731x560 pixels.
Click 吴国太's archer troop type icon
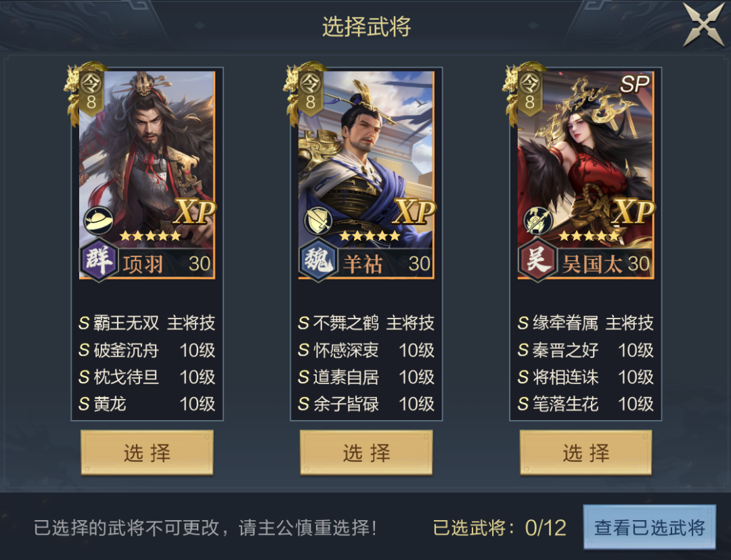537,220
